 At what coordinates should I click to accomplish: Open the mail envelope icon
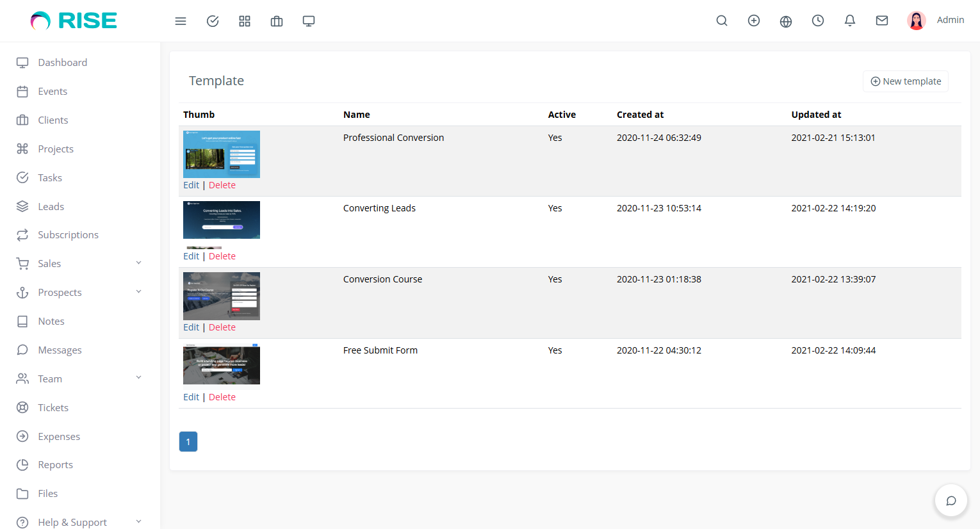[x=882, y=20]
